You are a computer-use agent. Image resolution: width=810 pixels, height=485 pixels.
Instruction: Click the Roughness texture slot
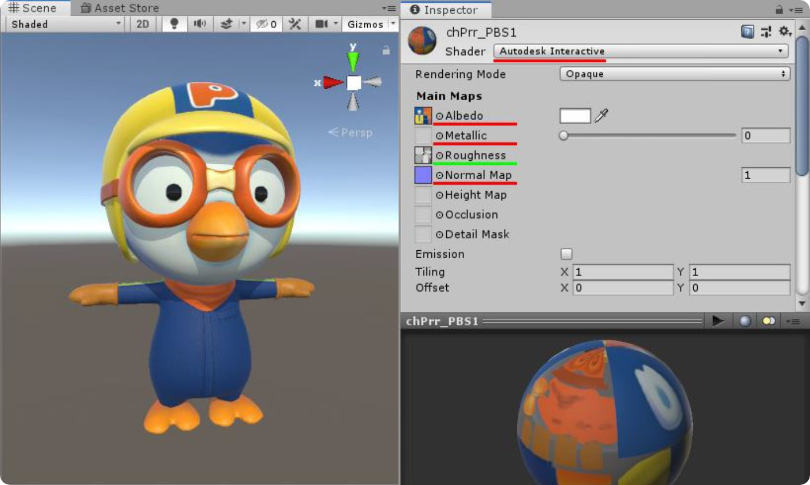point(423,155)
